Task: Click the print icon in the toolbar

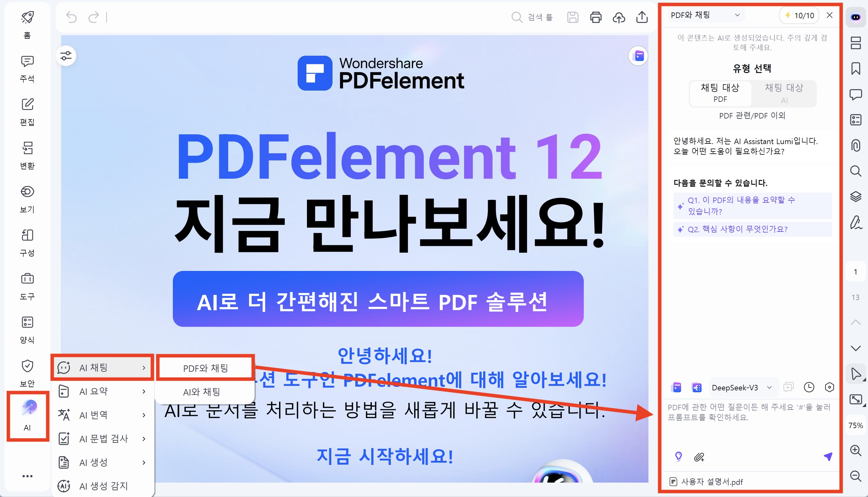Action: tap(596, 17)
